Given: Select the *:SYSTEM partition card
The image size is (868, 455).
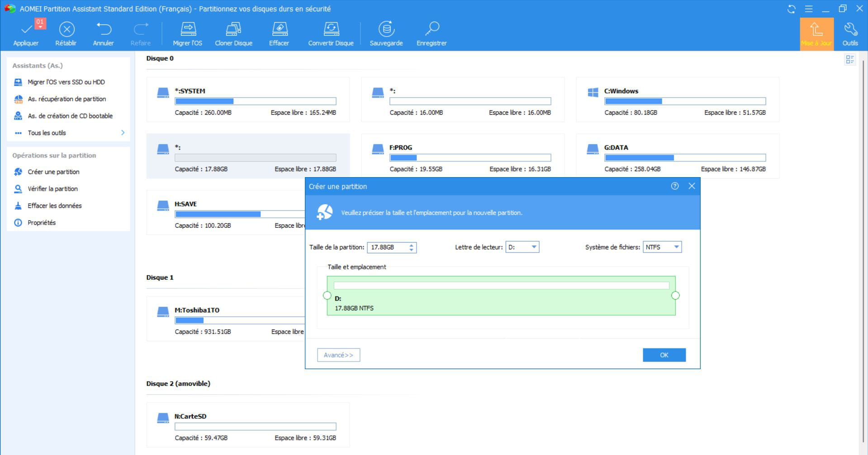Looking at the screenshot, I should [x=248, y=99].
